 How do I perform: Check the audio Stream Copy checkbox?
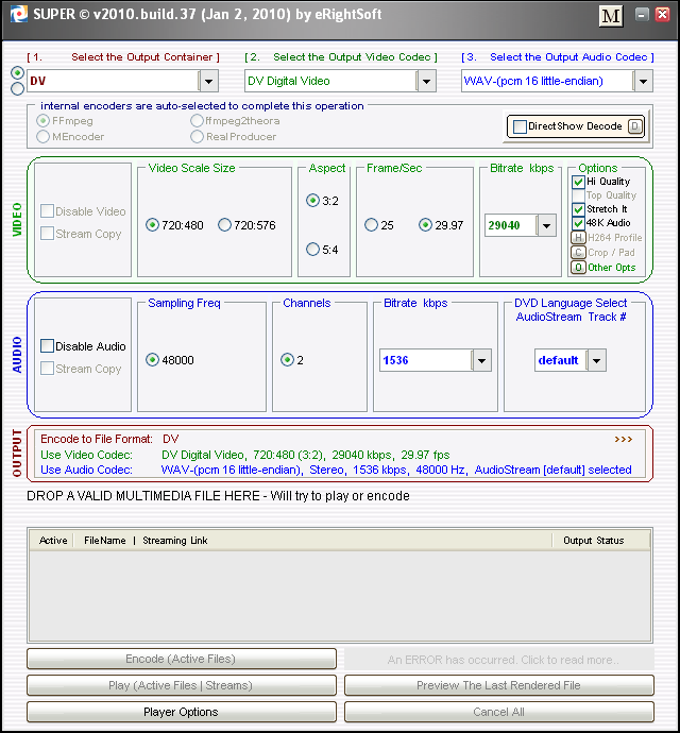tap(47, 368)
